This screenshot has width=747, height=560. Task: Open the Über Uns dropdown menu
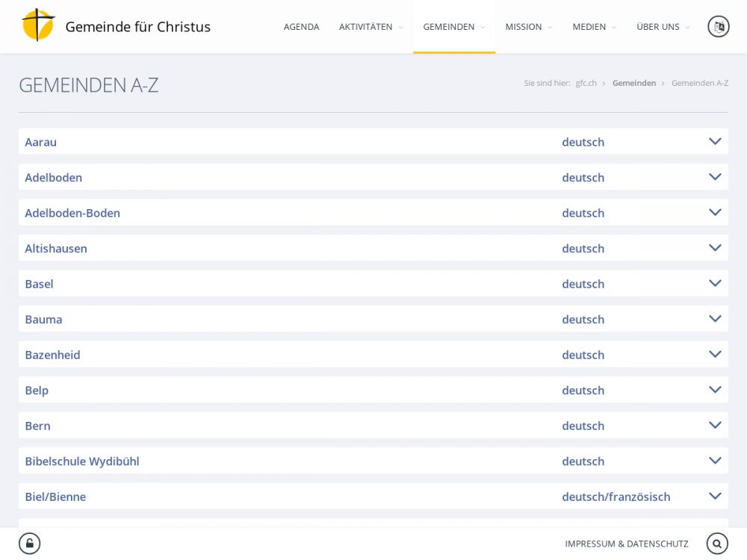[663, 27]
